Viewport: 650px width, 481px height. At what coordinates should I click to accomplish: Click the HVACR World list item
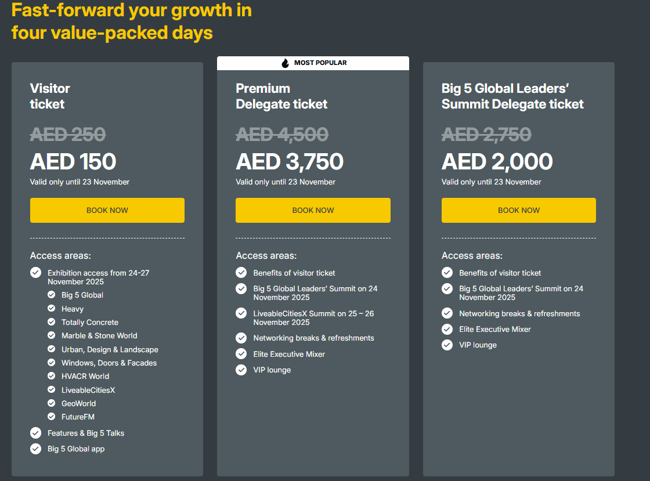[85, 377]
